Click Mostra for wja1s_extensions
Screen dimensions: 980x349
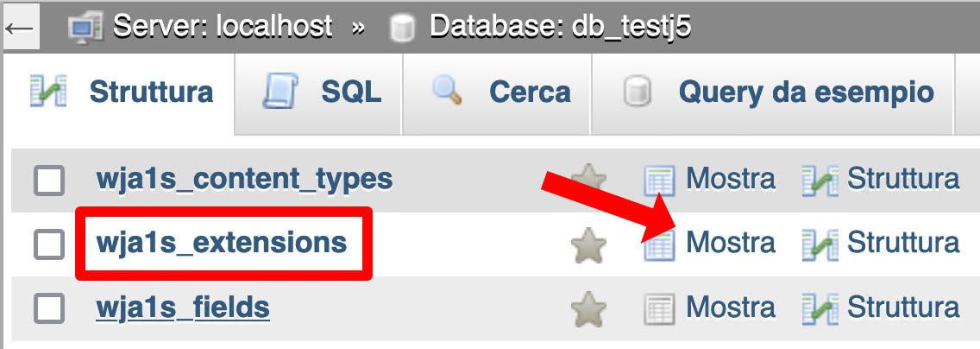coord(730,243)
